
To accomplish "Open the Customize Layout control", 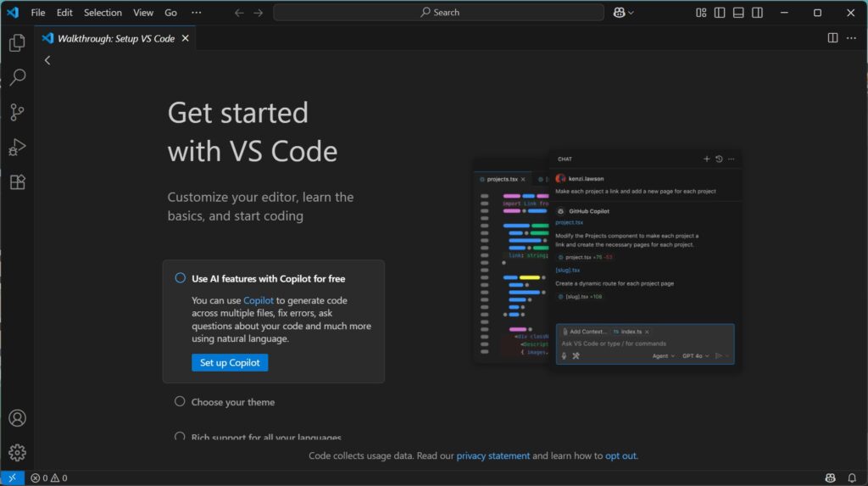I will [701, 12].
